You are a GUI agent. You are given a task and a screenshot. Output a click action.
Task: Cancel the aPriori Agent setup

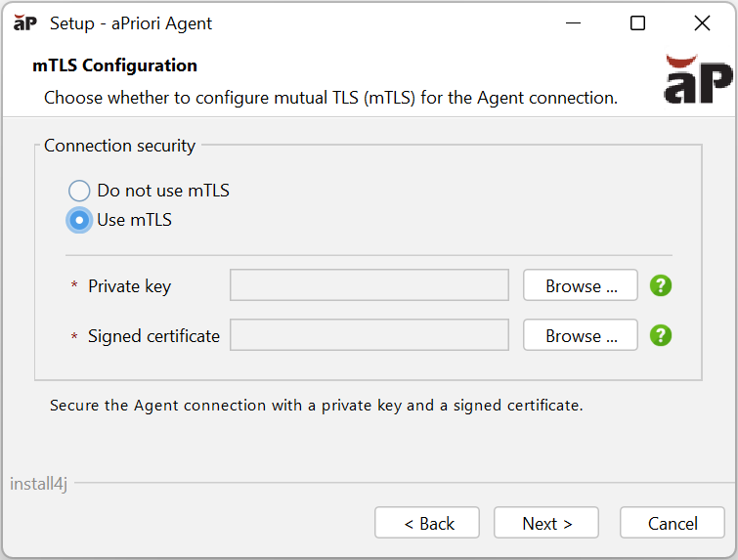coord(673,523)
